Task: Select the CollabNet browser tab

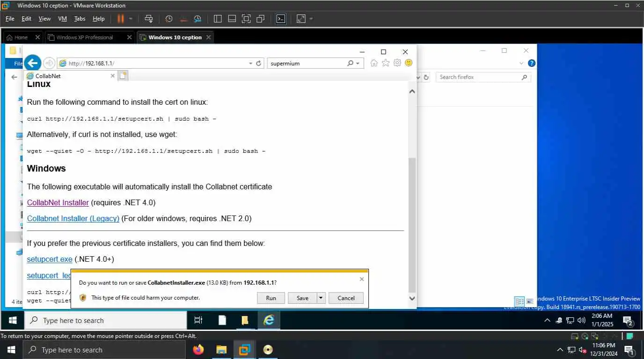Action: (x=70, y=76)
